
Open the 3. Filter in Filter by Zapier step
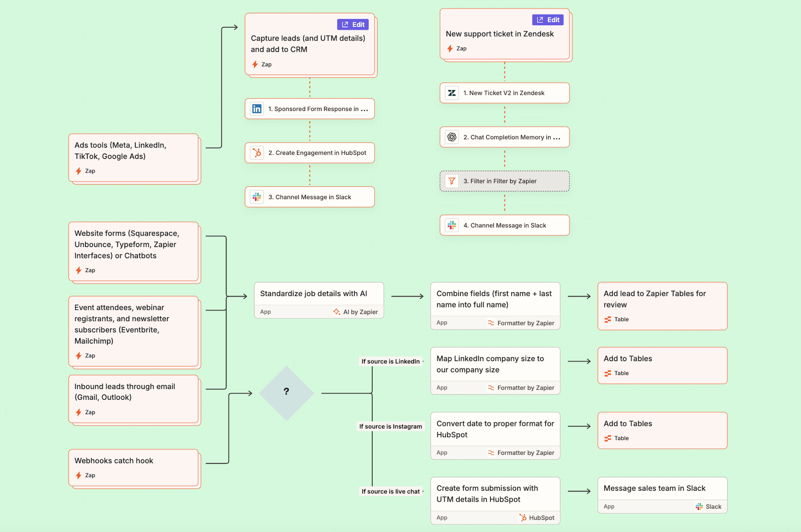pyautogui.click(x=504, y=181)
